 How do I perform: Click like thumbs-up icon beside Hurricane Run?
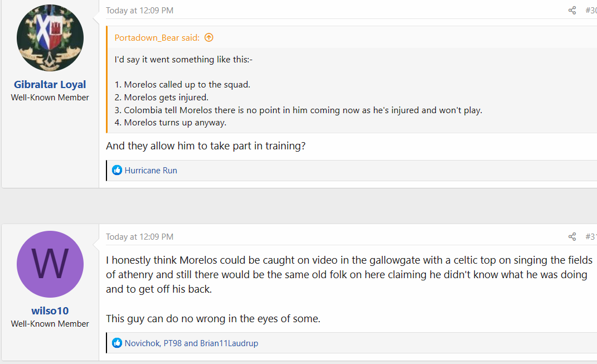coord(117,170)
